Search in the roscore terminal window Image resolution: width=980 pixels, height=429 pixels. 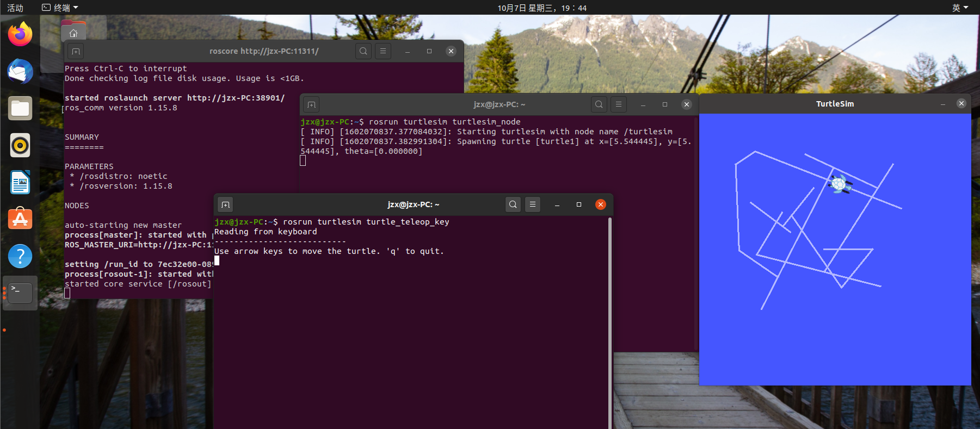pos(363,51)
